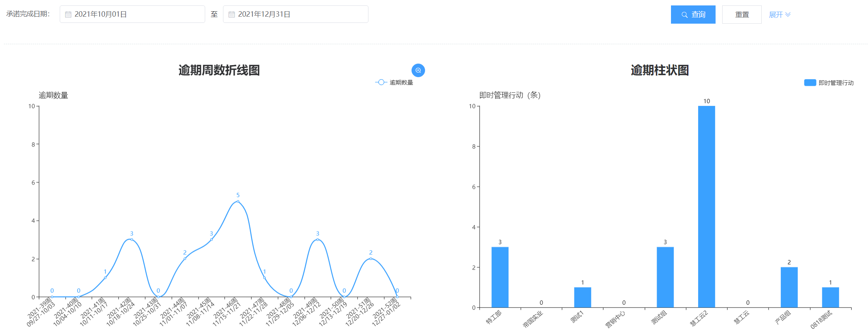Click the 测试组 bar with value 3
Image resolution: width=868 pixels, height=335 pixels.
point(665,277)
